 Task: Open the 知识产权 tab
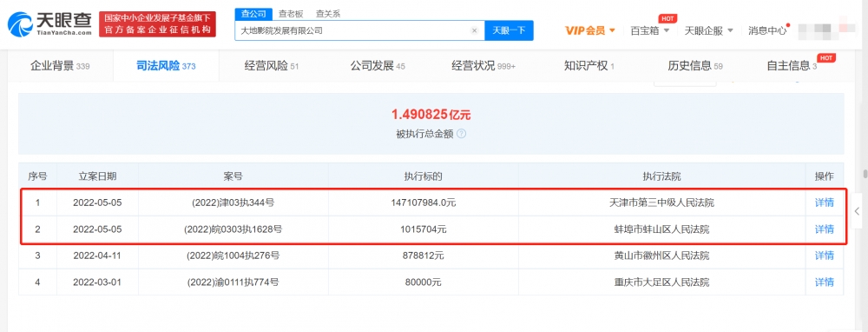click(589, 66)
